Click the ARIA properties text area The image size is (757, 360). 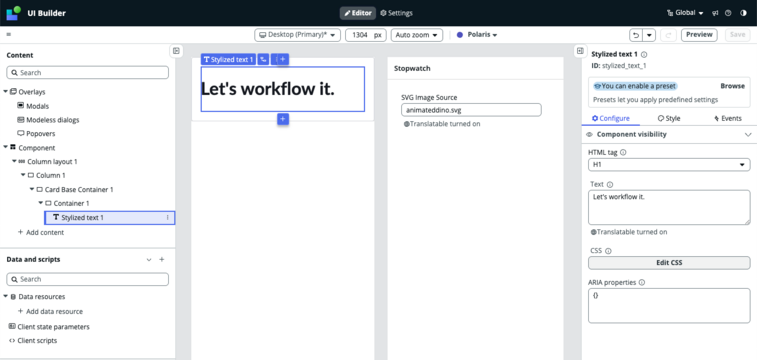point(669,305)
